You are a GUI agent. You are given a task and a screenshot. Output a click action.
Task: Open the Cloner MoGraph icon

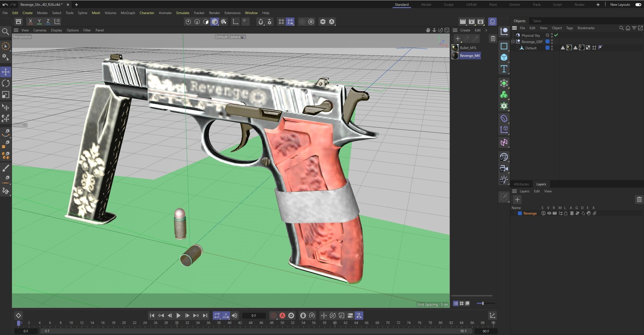coord(504,95)
